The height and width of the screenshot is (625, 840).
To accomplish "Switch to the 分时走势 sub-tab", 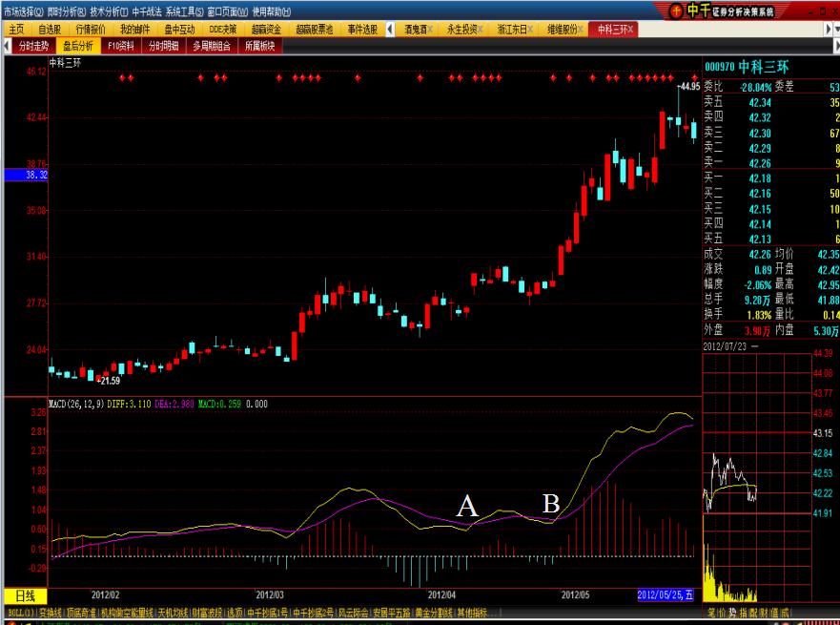I will click(x=33, y=45).
